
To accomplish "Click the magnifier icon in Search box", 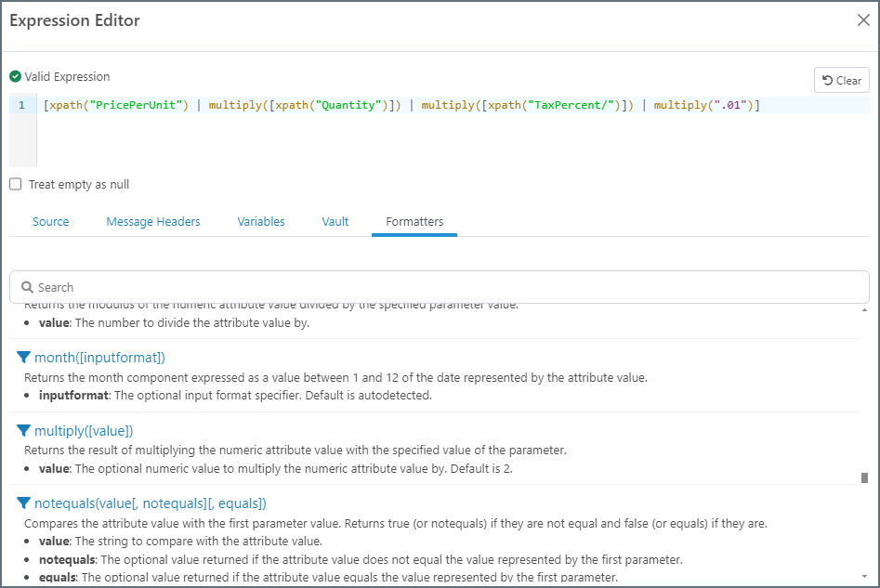I will pos(27,288).
